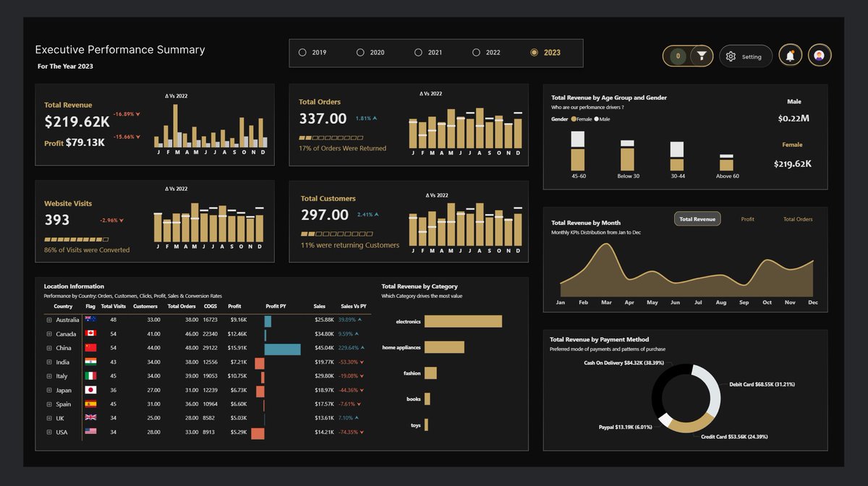Expand the Italy row
The image size is (868, 486).
point(49,376)
